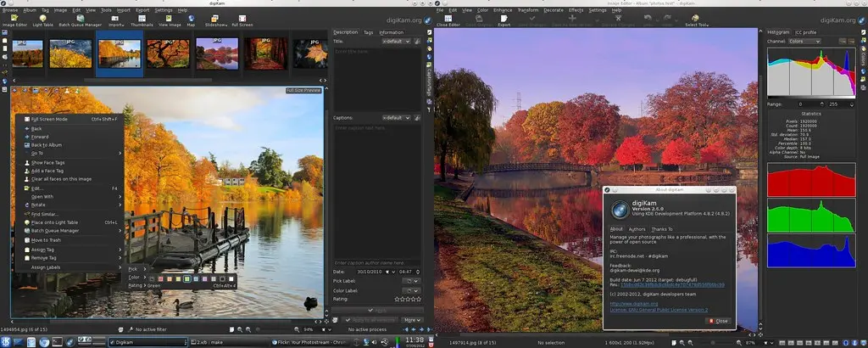The image size is (868, 348).
Task: Expand the Rotate submenu
Action: [70, 205]
